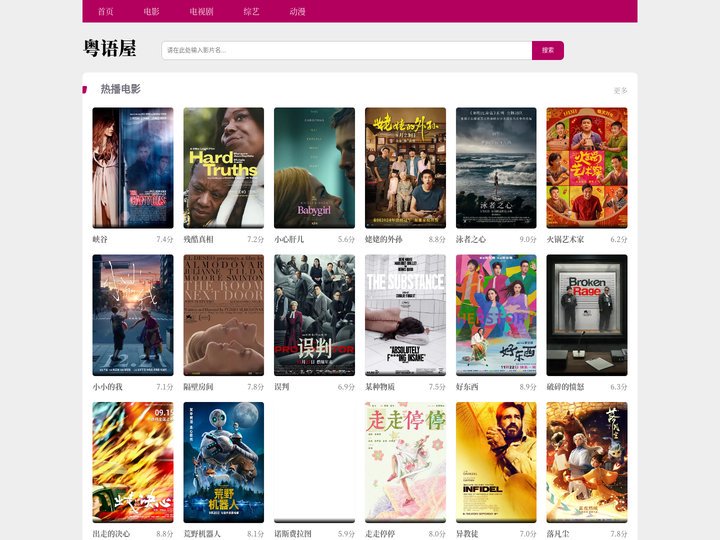Screen dimensions: 720x540
Task: Click the 7.4分 rating of 峡谷
Action: pyautogui.click(x=165, y=239)
